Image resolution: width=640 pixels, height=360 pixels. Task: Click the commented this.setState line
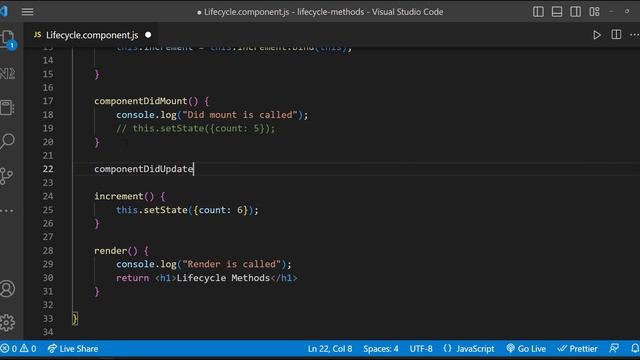pos(196,129)
